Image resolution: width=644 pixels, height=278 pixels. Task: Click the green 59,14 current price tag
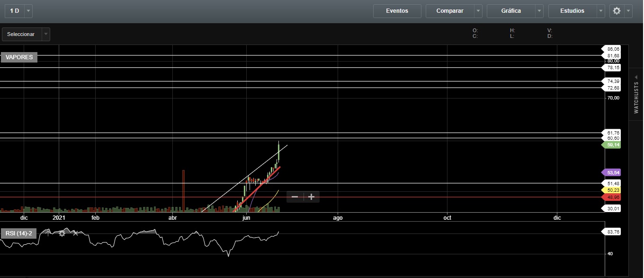tap(613, 145)
